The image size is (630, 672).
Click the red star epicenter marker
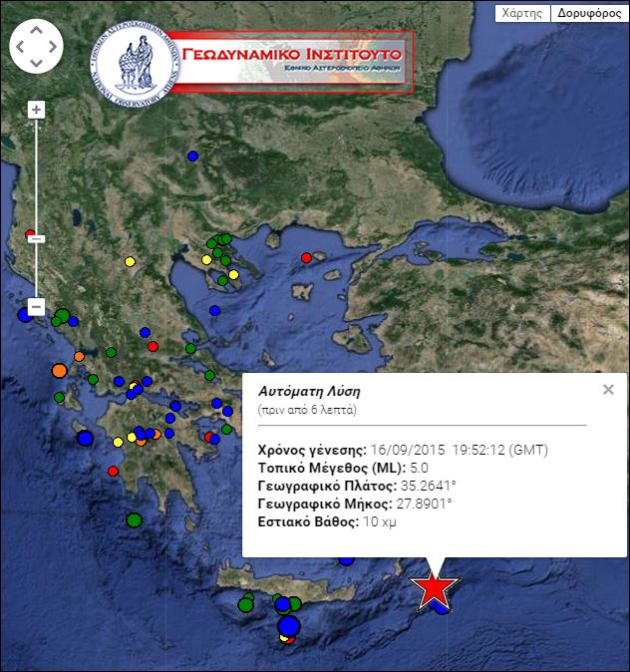coord(434,588)
